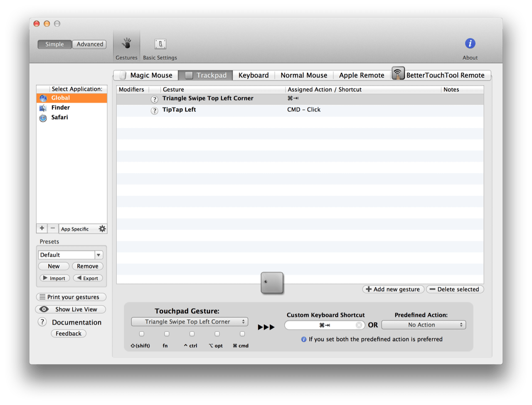Click the Notes column header
Image resolution: width=532 pixels, height=405 pixels.
click(463, 89)
